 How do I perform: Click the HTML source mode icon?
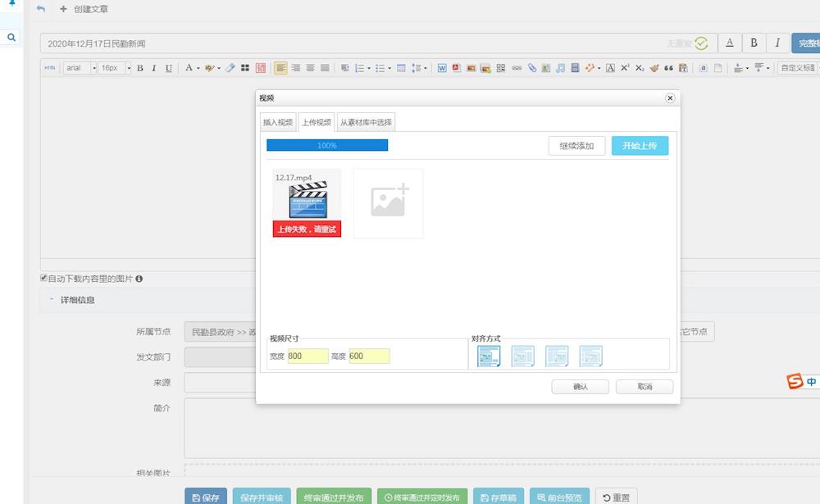coord(50,68)
